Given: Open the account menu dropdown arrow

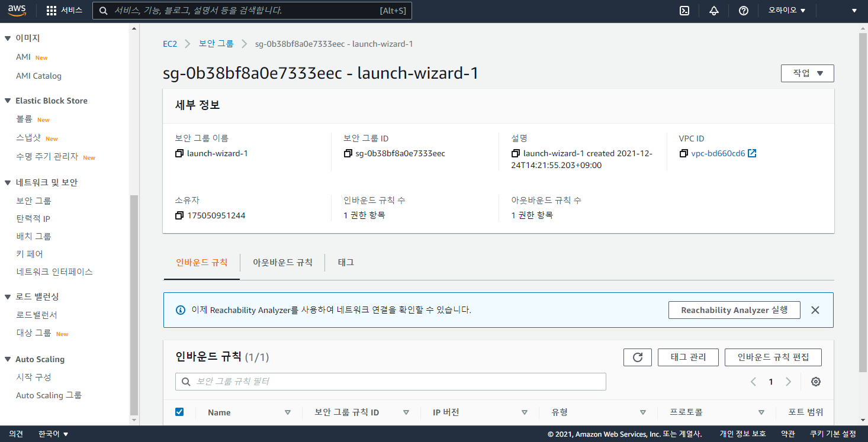Looking at the screenshot, I should (x=854, y=11).
